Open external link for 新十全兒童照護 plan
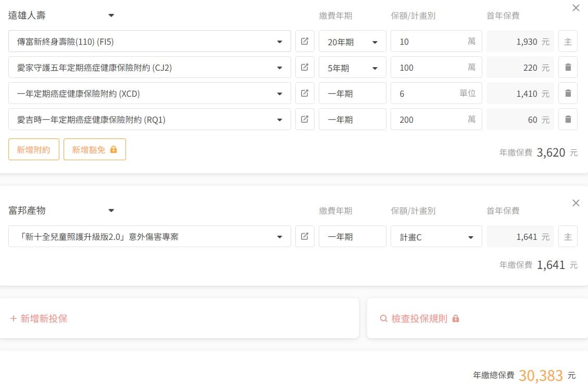The height and width of the screenshot is (385, 588). (305, 236)
